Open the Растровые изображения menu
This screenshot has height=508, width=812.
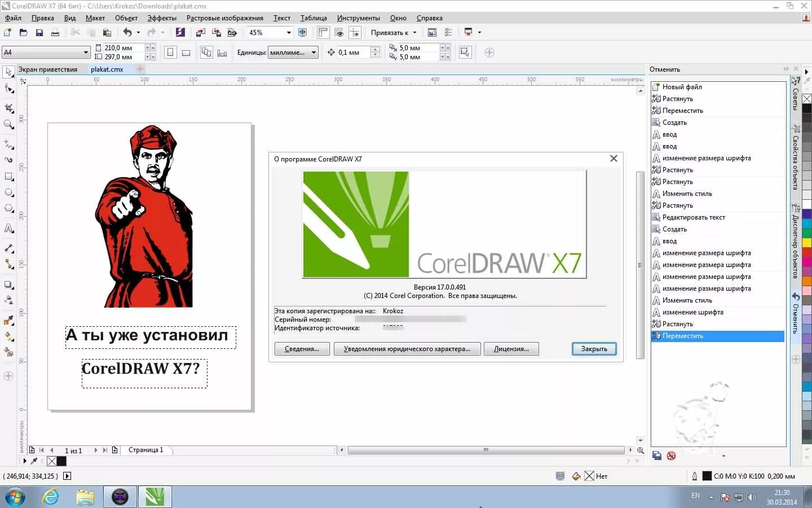pyautogui.click(x=225, y=18)
